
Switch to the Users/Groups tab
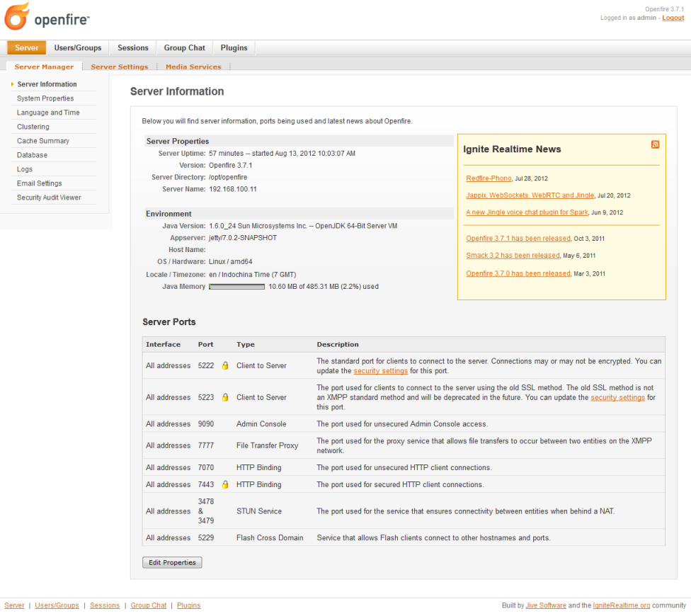tap(78, 47)
